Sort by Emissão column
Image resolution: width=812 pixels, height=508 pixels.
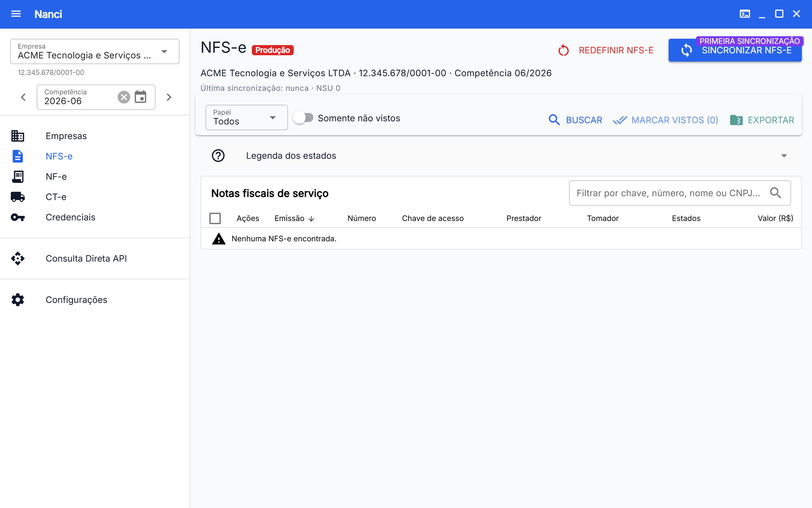pos(294,218)
